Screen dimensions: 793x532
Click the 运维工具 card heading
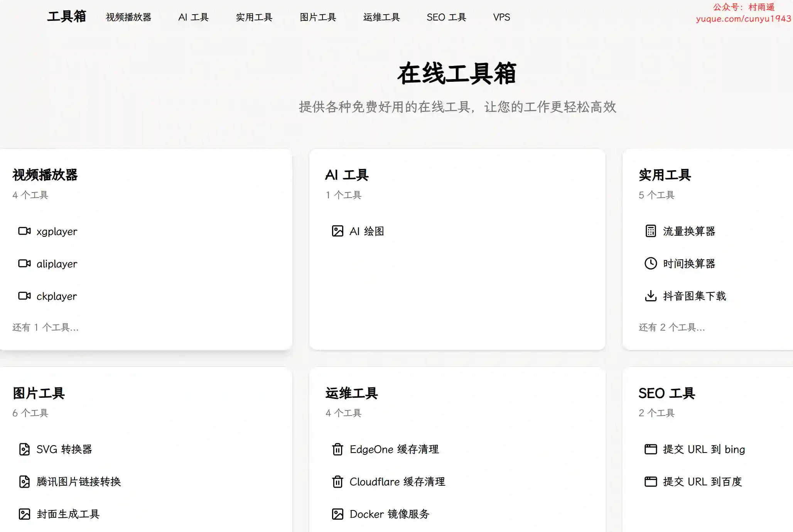tap(351, 393)
